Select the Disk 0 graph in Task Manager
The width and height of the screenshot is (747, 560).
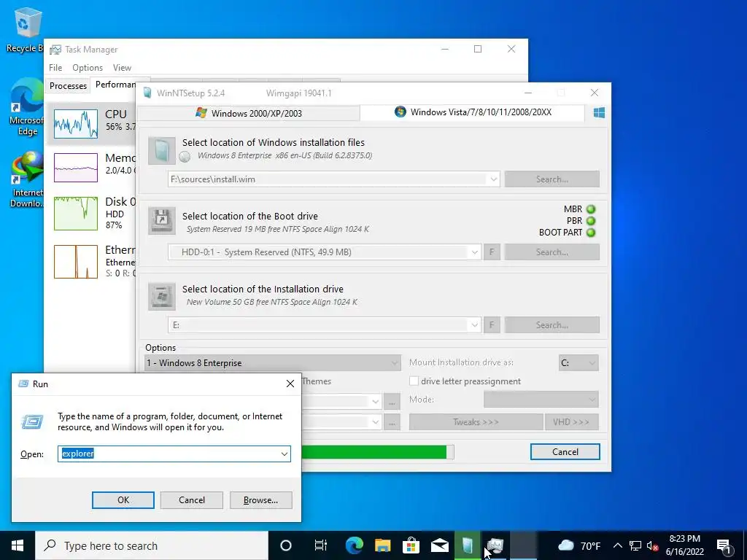click(x=76, y=214)
